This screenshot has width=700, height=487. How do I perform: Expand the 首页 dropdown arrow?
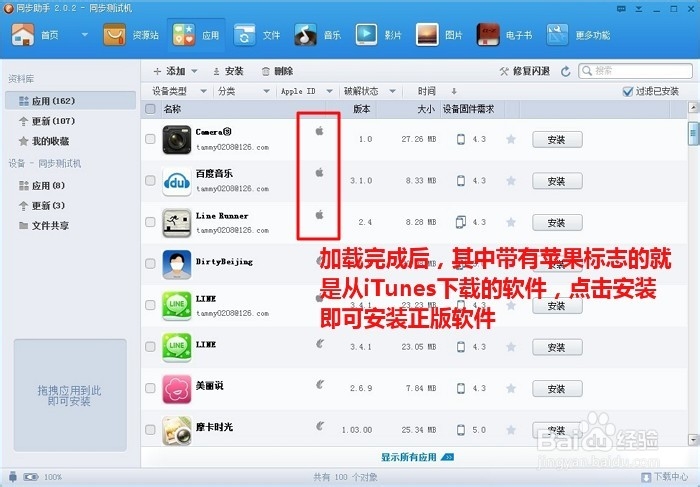[x=84, y=35]
